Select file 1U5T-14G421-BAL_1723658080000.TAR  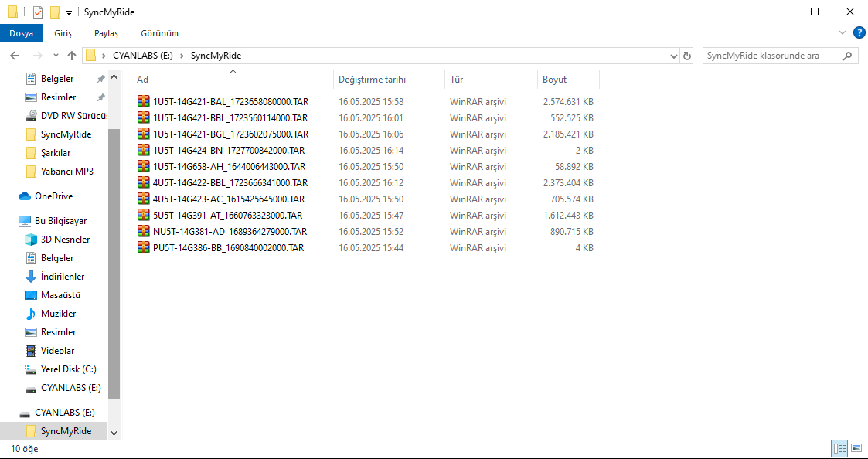(231, 102)
